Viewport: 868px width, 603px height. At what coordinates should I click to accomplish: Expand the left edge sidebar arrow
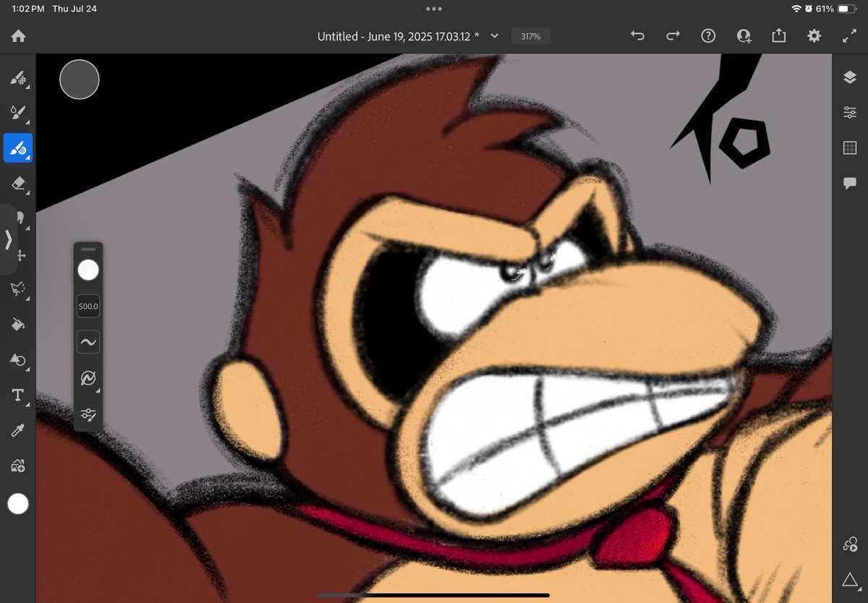point(8,240)
